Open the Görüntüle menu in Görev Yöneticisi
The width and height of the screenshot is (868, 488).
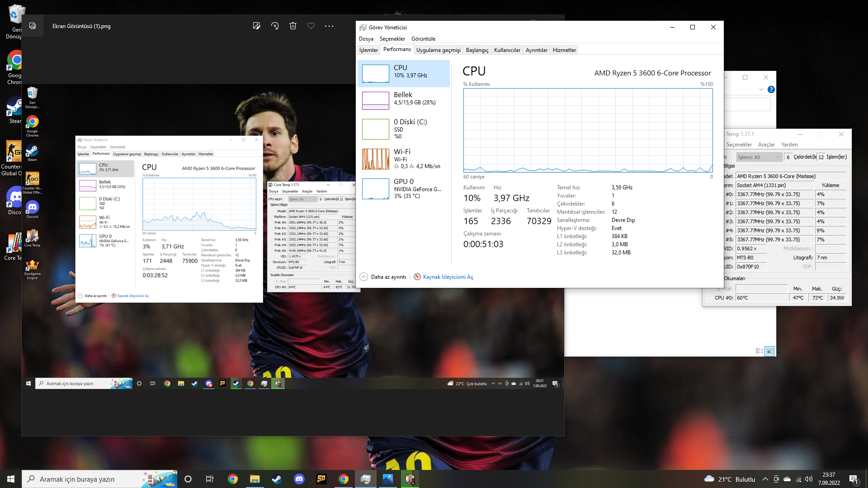(x=423, y=39)
